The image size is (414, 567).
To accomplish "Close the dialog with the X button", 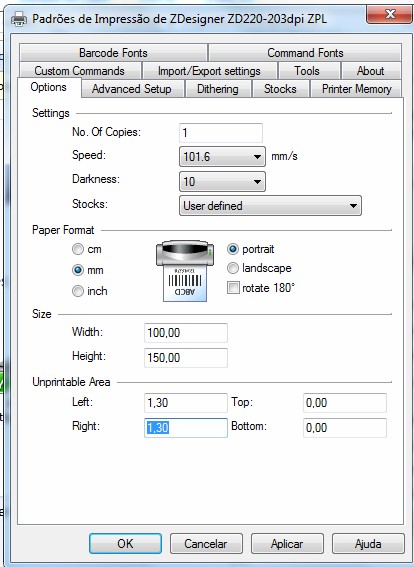I will click(x=389, y=14).
